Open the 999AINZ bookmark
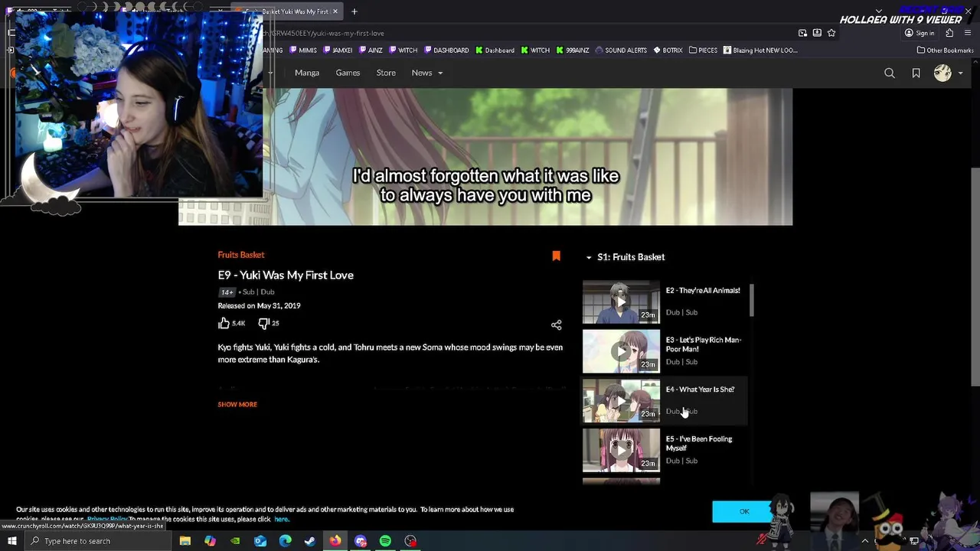Viewport: 980px width, 551px height. [x=573, y=51]
